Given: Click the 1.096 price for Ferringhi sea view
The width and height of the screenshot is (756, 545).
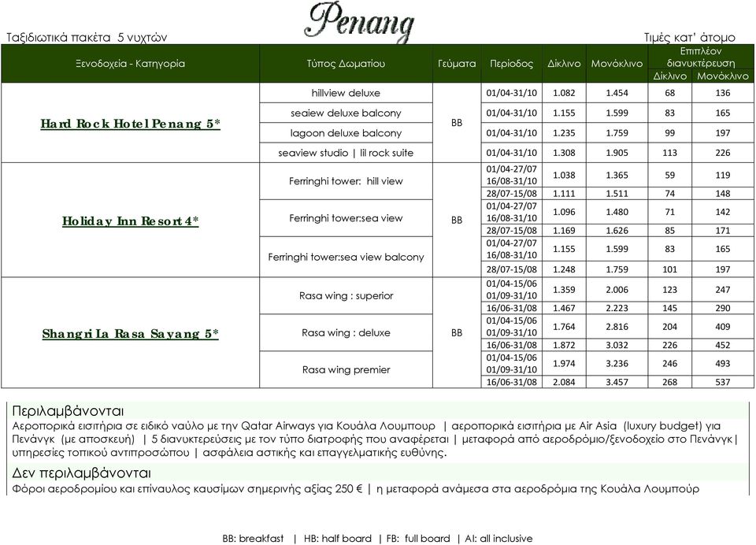Looking at the screenshot, I should (x=564, y=212).
